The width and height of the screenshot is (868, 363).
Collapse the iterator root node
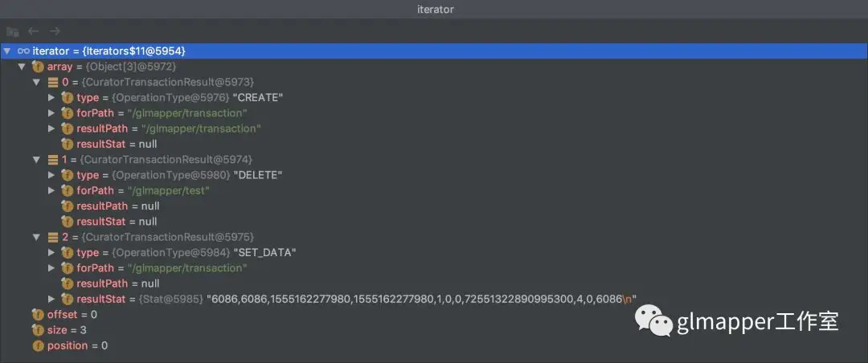[x=7, y=51]
